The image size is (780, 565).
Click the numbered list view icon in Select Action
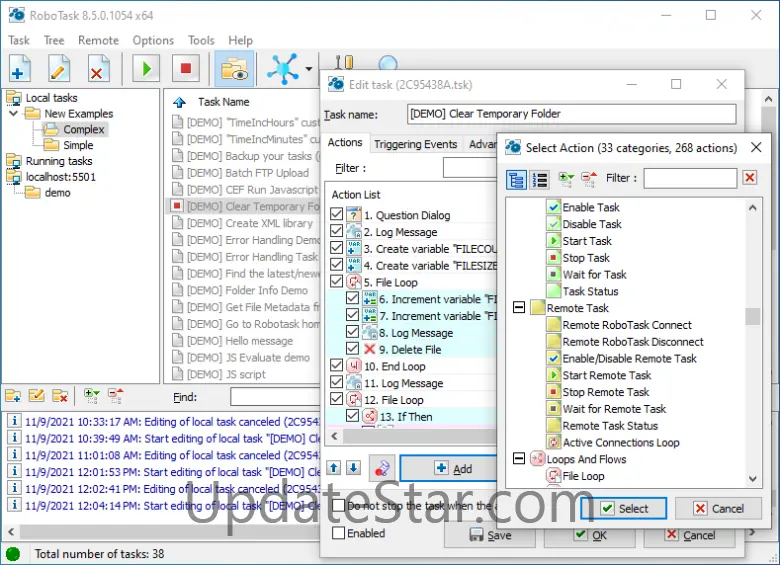[x=539, y=179]
